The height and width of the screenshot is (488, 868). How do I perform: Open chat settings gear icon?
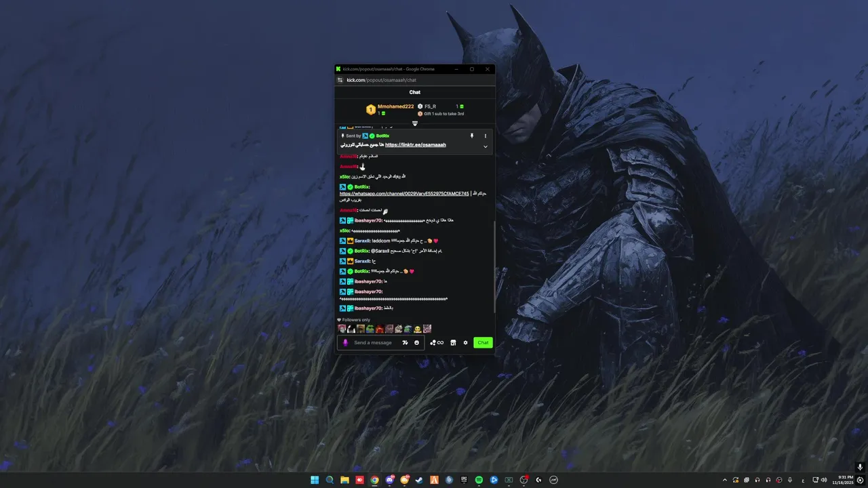coord(466,343)
